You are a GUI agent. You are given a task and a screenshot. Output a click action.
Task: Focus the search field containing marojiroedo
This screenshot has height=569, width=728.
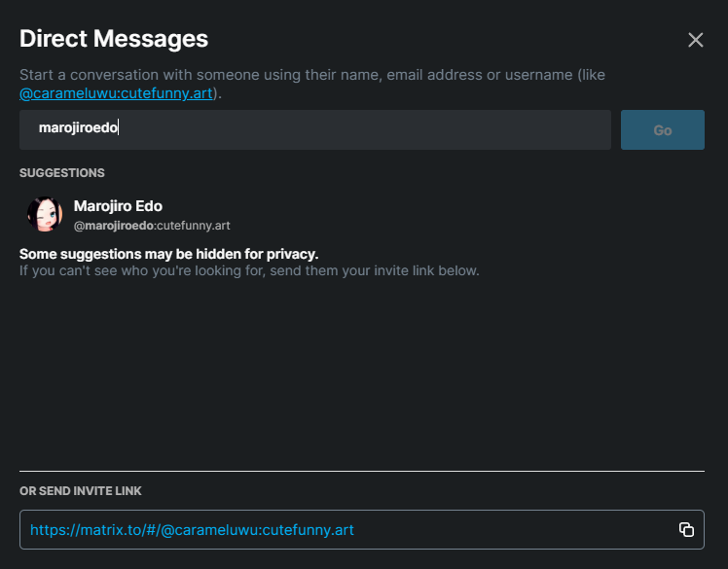(x=314, y=130)
